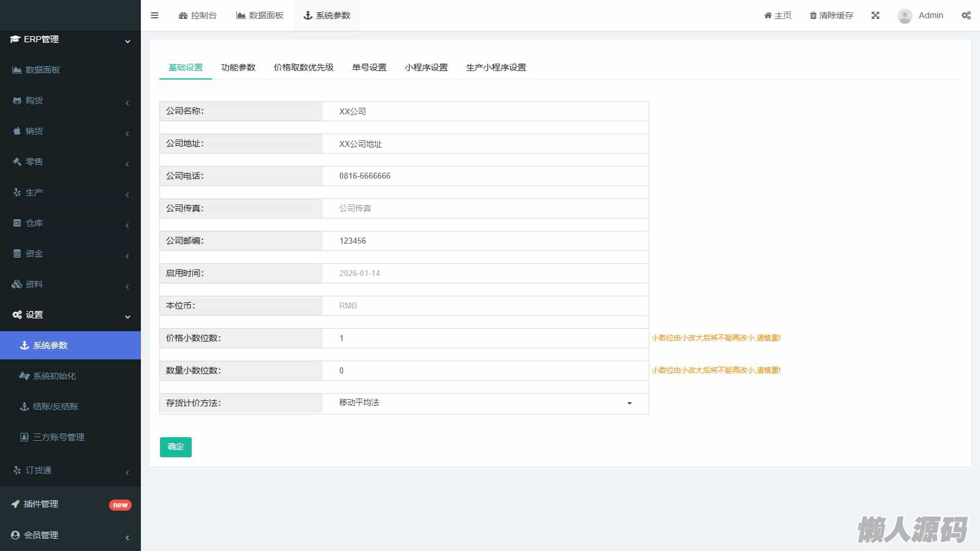Click the Admin user avatar
Screen dimensions: 980x551
(x=905, y=16)
